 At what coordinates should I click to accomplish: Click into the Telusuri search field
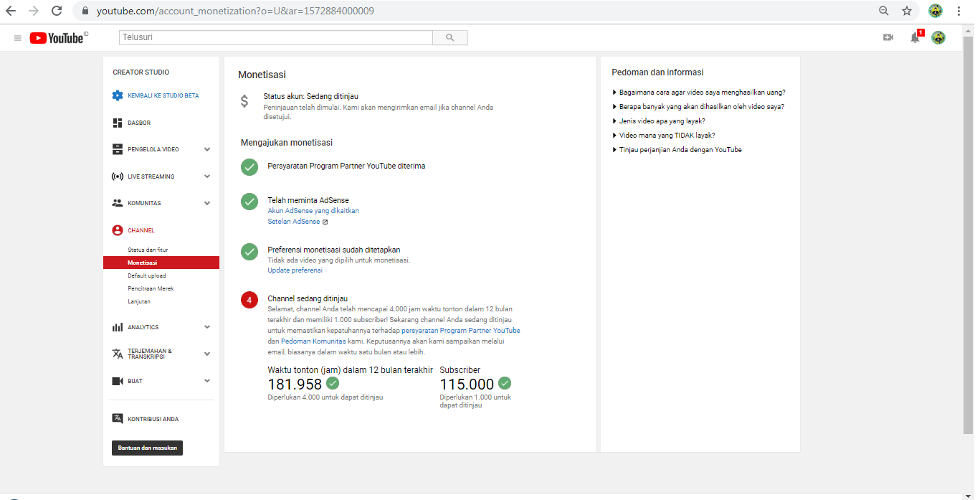(276, 37)
